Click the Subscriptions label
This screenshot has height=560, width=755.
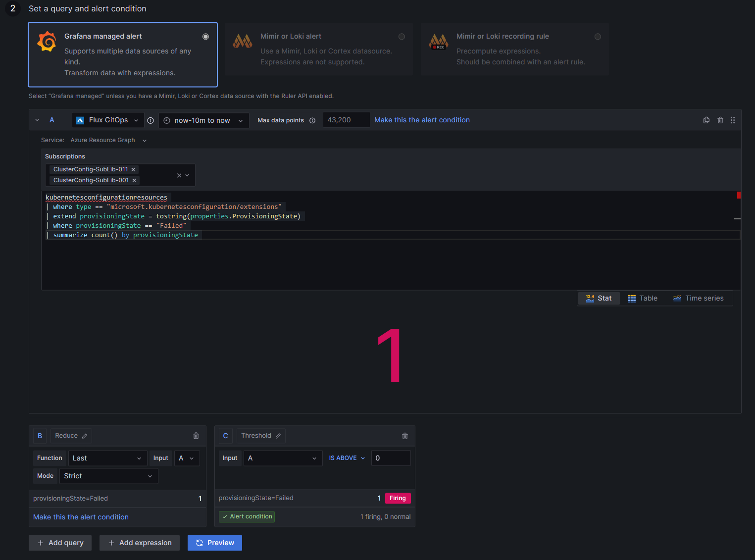coord(65,156)
